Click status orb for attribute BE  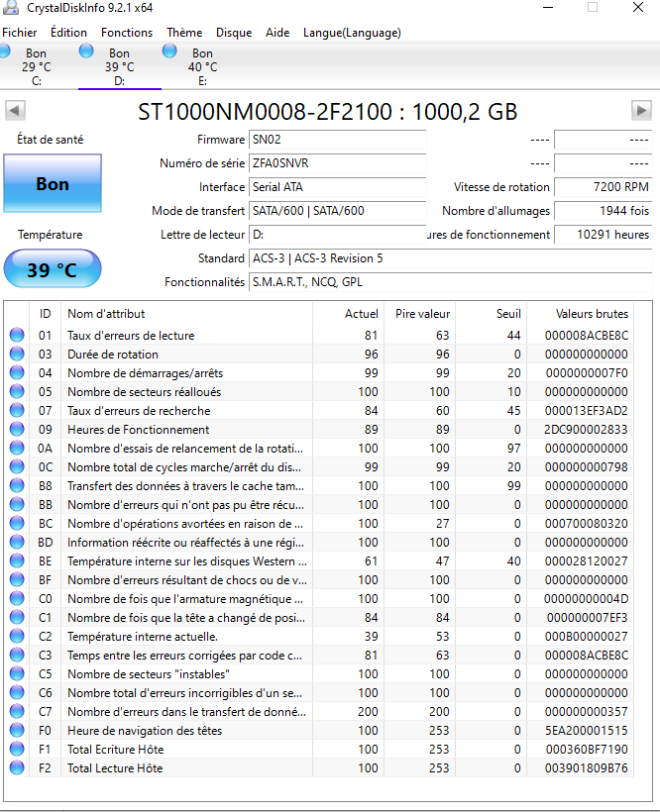(17, 560)
